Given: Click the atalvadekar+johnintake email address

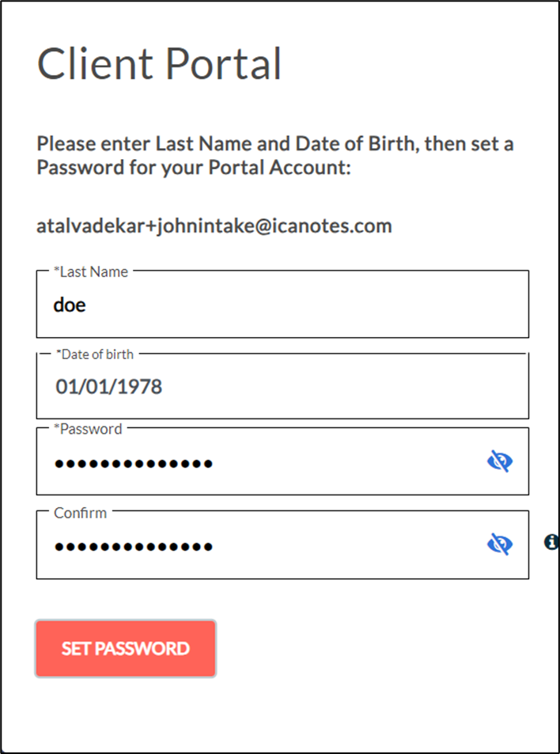Looking at the screenshot, I should [214, 226].
